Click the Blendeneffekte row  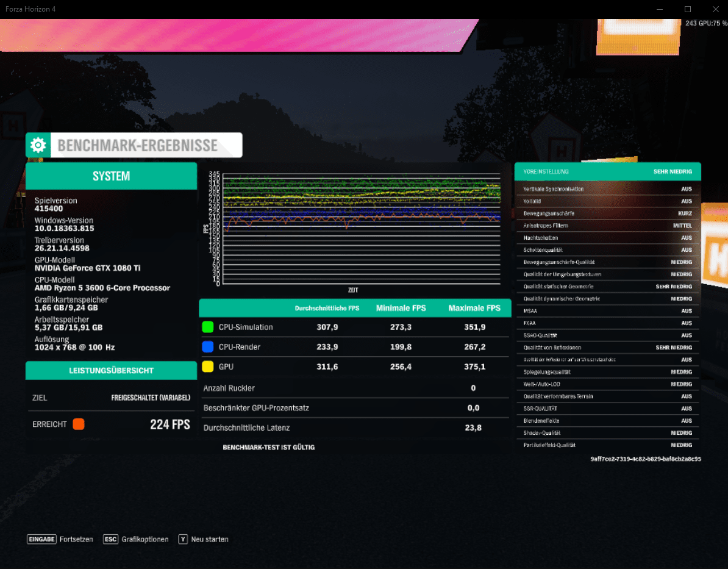[608, 421]
